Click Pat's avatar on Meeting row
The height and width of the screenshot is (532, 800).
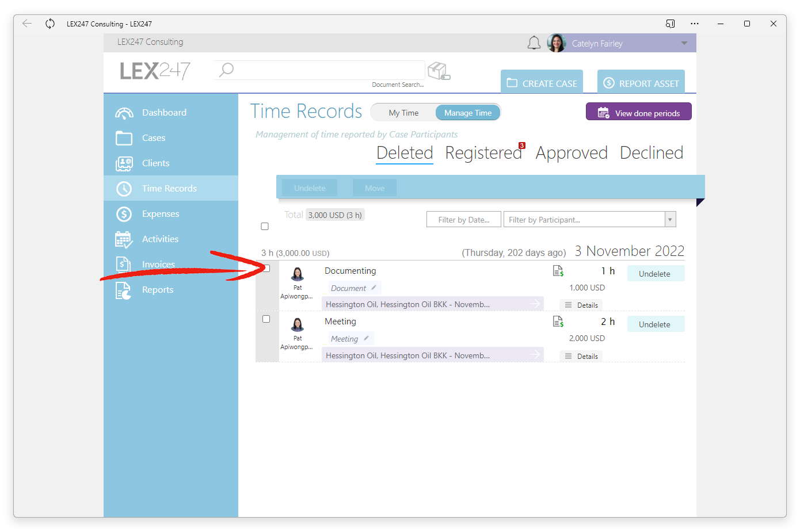(298, 324)
